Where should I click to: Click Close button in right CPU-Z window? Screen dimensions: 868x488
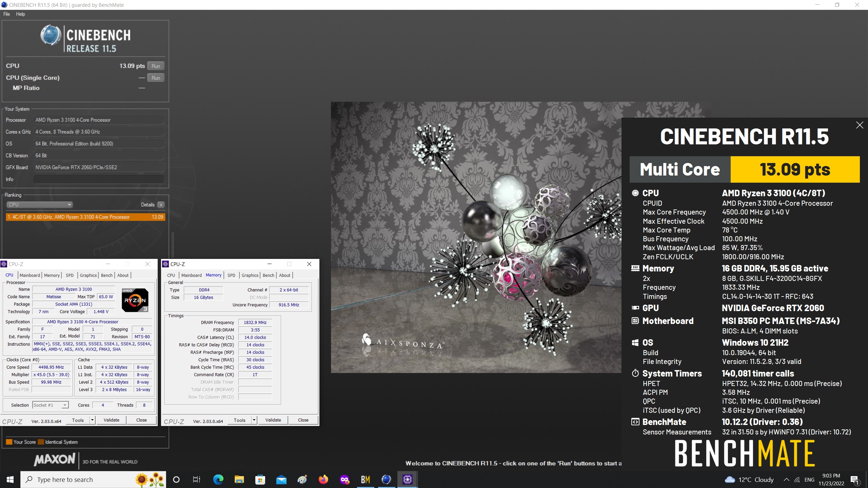click(303, 420)
